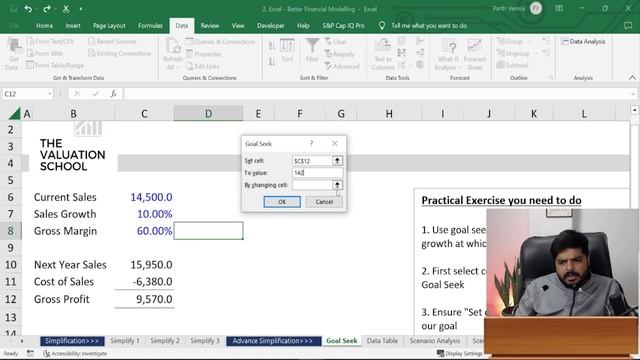The height and width of the screenshot is (360, 640).
Task: Click Accessibility Investigate in status bar
Action: pyautogui.click(x=75, y=353)
